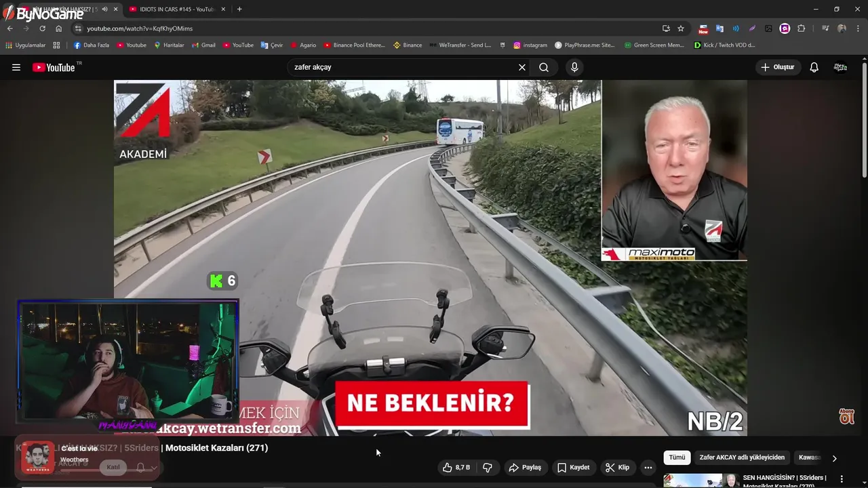
Task: Select the partially visible Kawasa chip
Action: 809,457
